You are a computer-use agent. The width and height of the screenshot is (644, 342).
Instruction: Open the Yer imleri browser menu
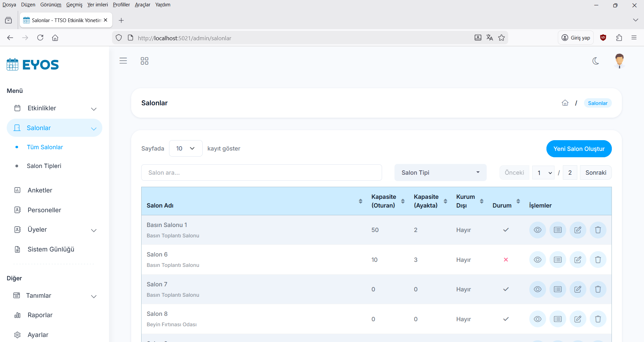pyautogui.click(x=97, y=5)
